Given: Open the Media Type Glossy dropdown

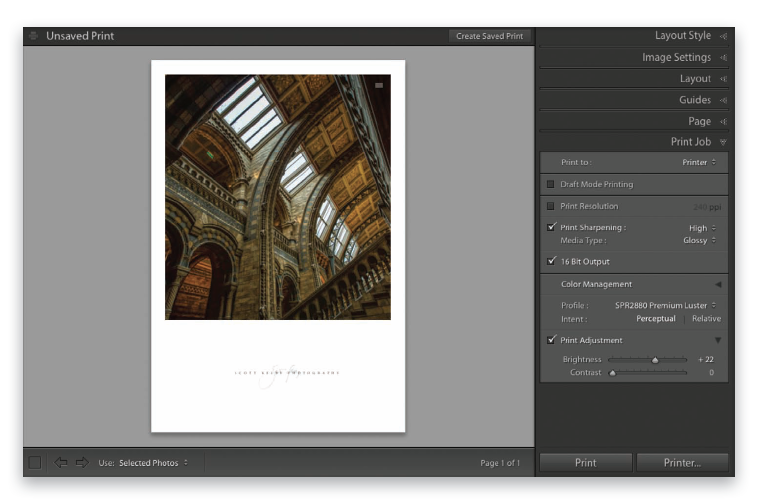Looking at the screenshot, I should (699, 240).
